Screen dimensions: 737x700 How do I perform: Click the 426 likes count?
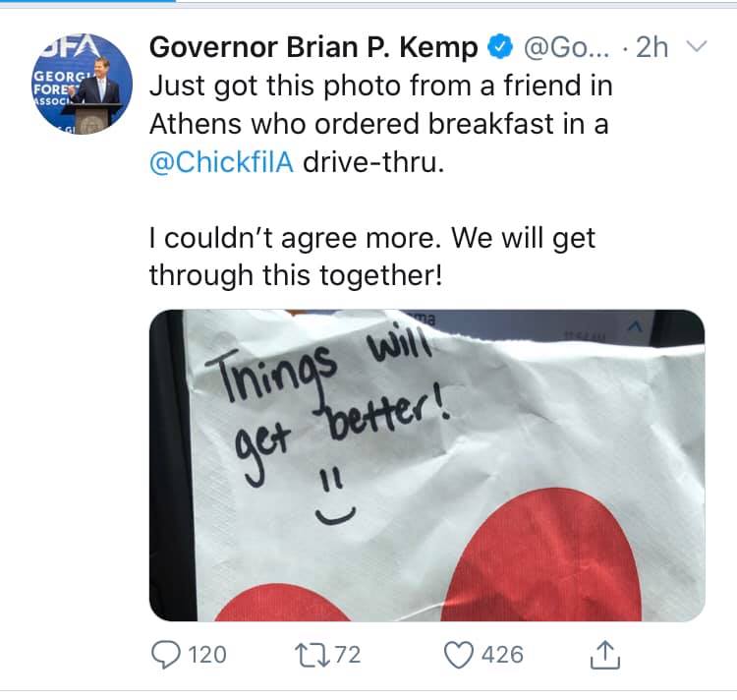coord(502,655)
